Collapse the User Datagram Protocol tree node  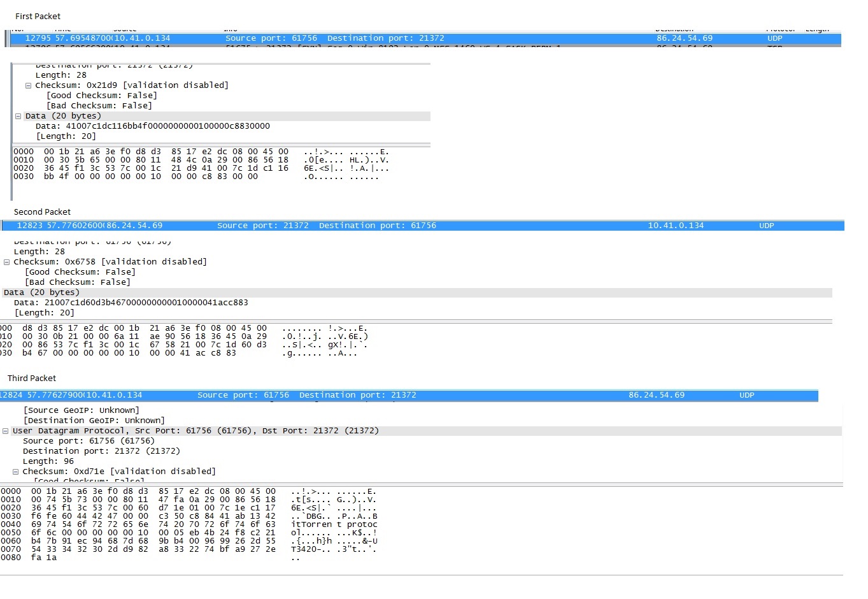[x=6, y=431]
